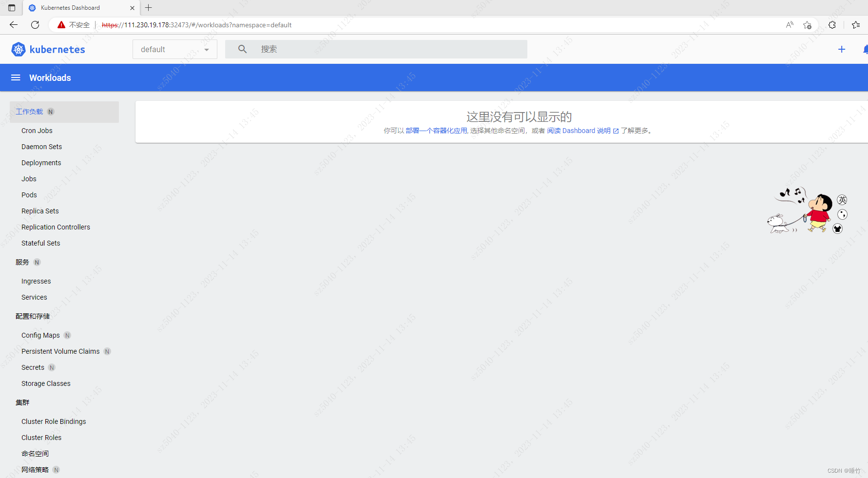Open Replication Controllers in the sidebar
Image resolution: width=868 pixels, height=478 pixels.
tap(56, 227)
